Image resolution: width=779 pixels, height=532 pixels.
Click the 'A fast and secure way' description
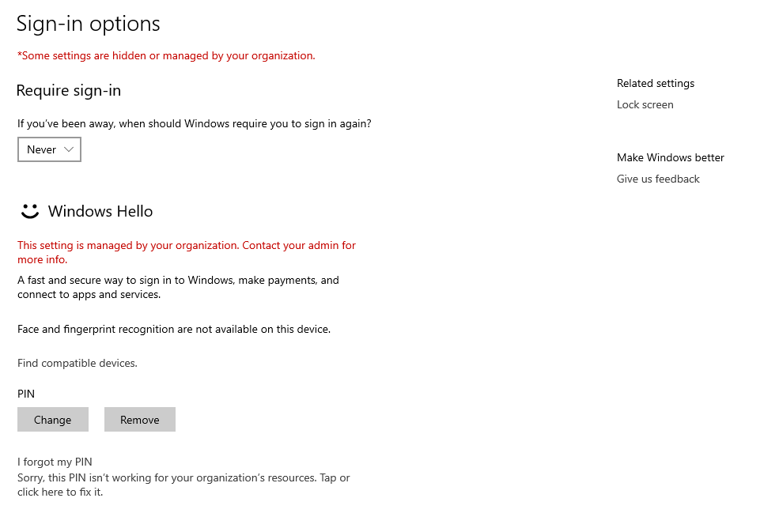pyautogui.click(x=179, y=287)
